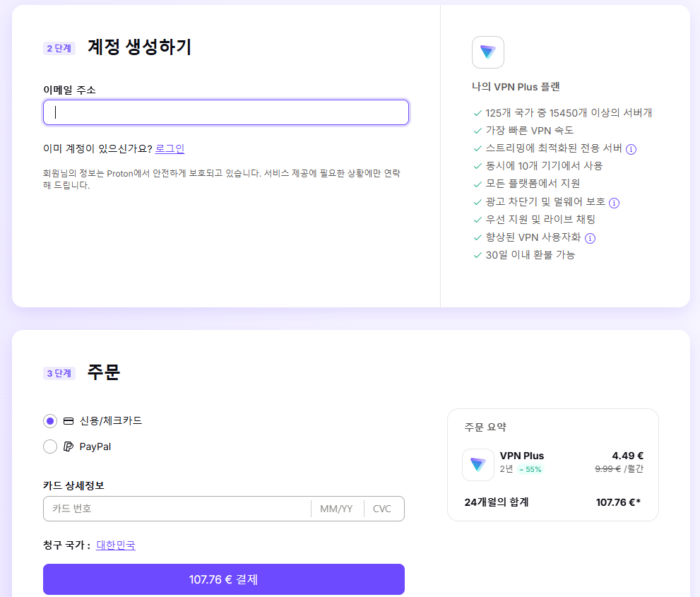Click the VPN Plus logo in order summary
The width and height of the screenshot is (700, 597).
click(x=478, y=465)
